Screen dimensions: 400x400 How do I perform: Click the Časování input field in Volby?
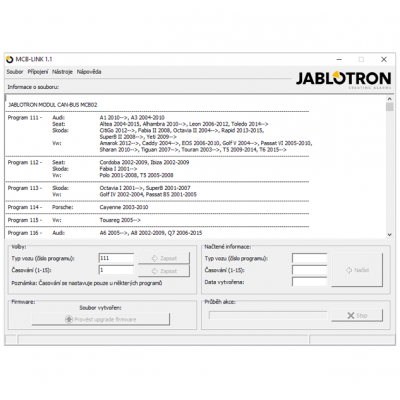[116, 270]
